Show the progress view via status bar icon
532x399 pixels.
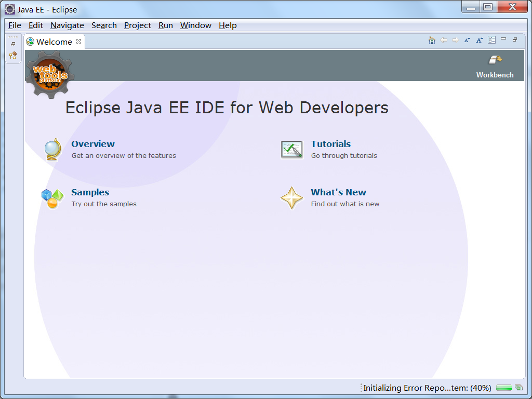pos(518,388)
